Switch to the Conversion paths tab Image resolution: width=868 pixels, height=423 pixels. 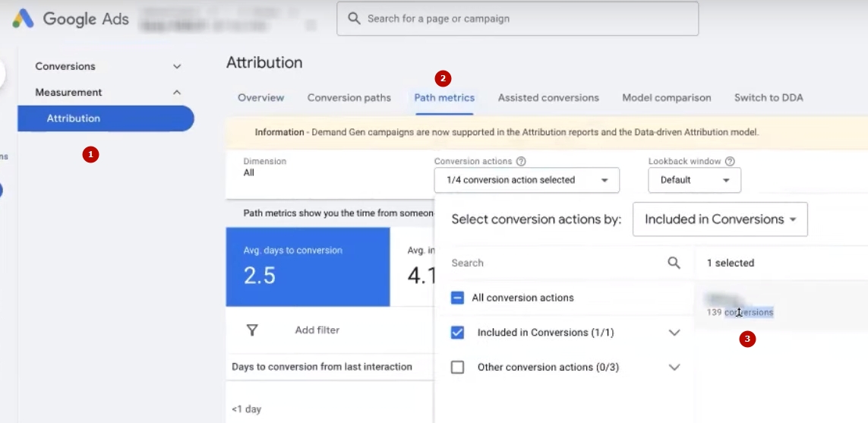tap(349, 98)
